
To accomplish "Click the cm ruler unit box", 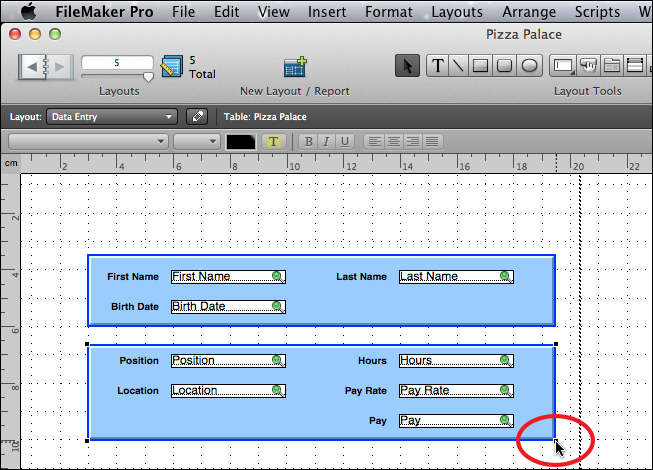I will pyautogui.click(x=11, y=163).
